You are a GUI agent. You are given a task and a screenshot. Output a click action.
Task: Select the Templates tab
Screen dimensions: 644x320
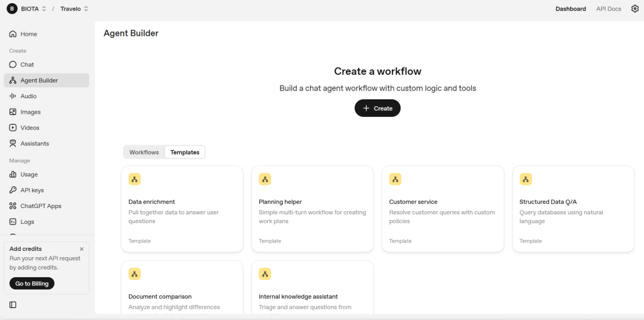click(185, 152)
